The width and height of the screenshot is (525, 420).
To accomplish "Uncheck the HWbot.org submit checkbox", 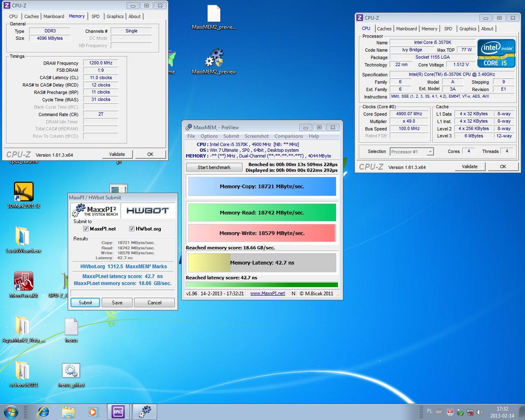I will 132,229.
